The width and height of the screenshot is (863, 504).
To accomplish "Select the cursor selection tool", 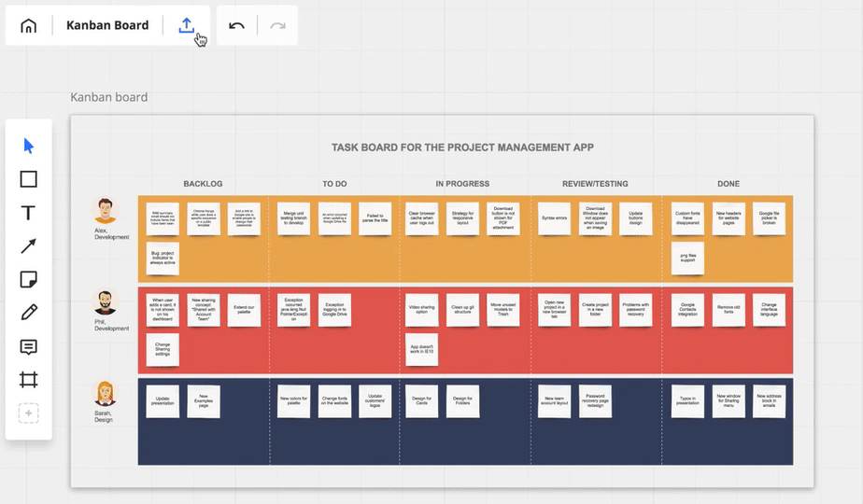I will pos(29,146).
